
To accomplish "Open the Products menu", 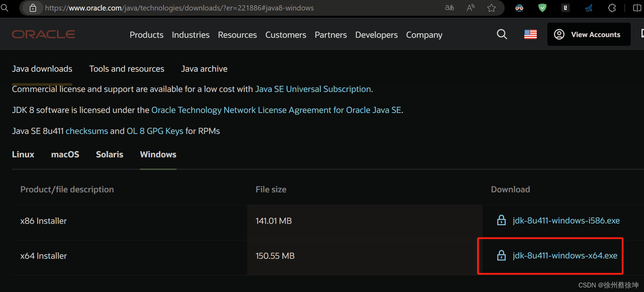I will pos(146,35).
